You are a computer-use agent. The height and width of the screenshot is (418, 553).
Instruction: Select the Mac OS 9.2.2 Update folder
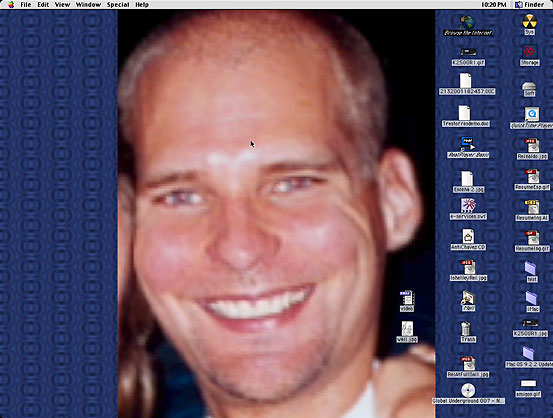pos(528,353)
